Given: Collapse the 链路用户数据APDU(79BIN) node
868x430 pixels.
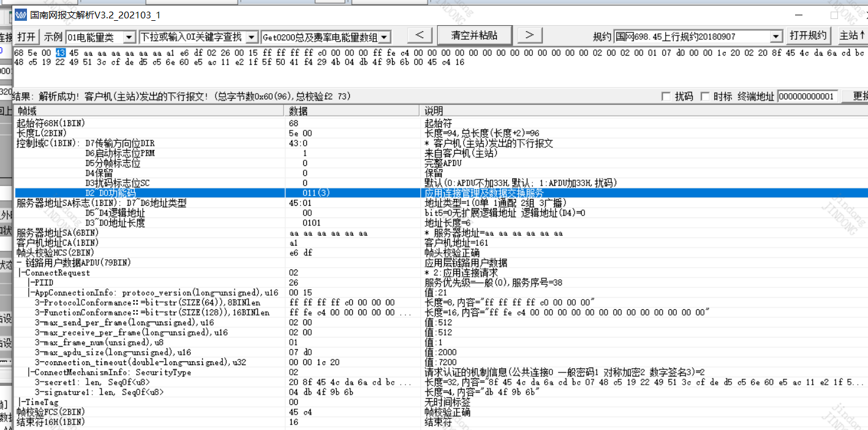Looking at the screenshot, I should point(19,263).
